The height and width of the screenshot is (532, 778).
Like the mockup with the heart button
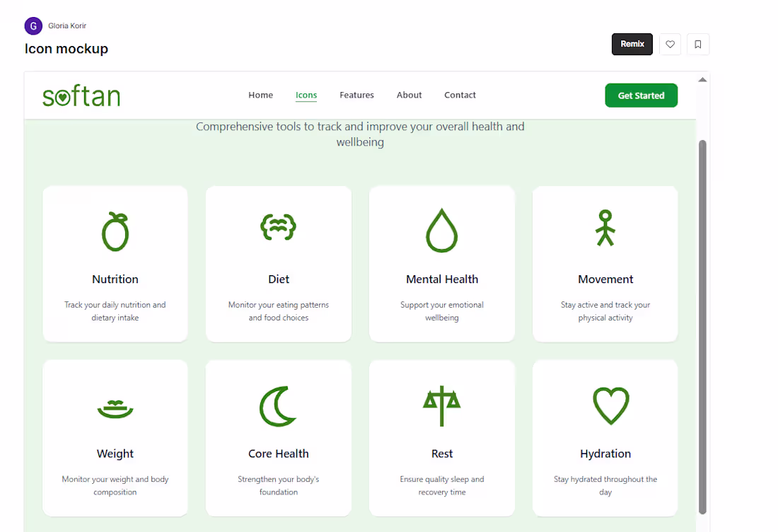(670, 44)
